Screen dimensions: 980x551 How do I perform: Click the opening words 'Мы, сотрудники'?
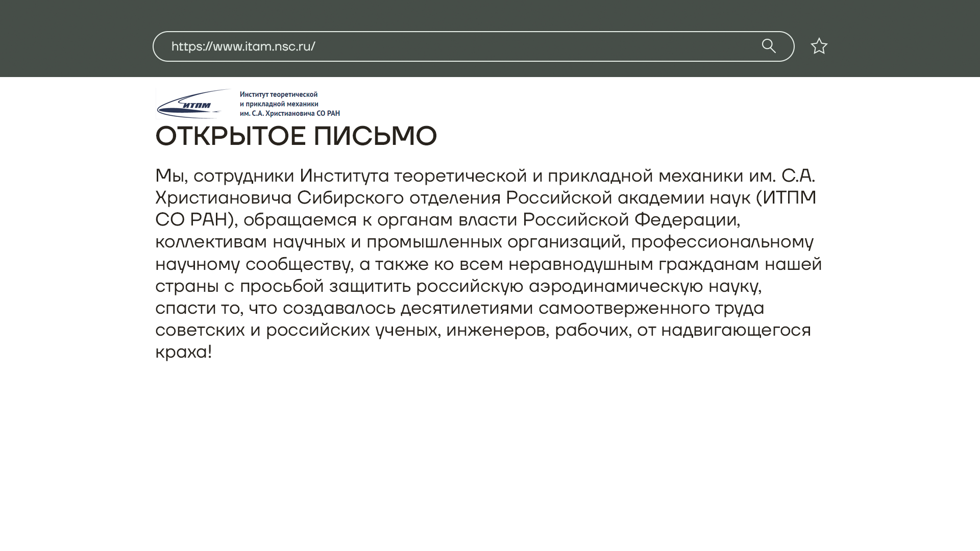click(225, 176)
